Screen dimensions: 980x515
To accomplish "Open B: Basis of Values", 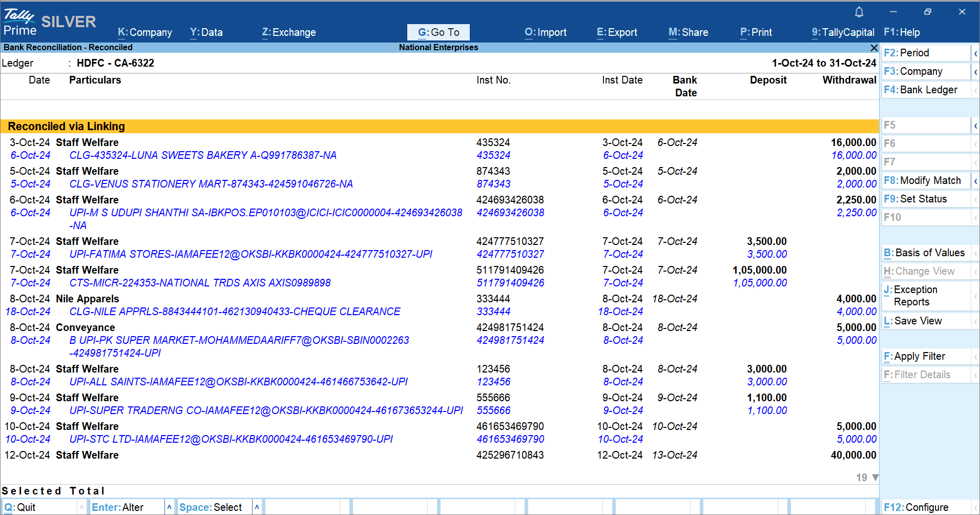I will click(926, 253).
